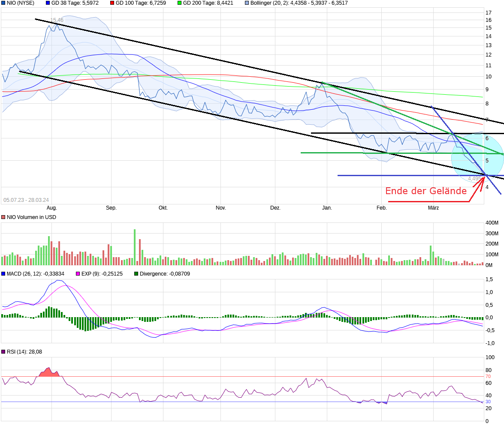Click the GD 38 Tage blue legend swatch

[48, 3]
